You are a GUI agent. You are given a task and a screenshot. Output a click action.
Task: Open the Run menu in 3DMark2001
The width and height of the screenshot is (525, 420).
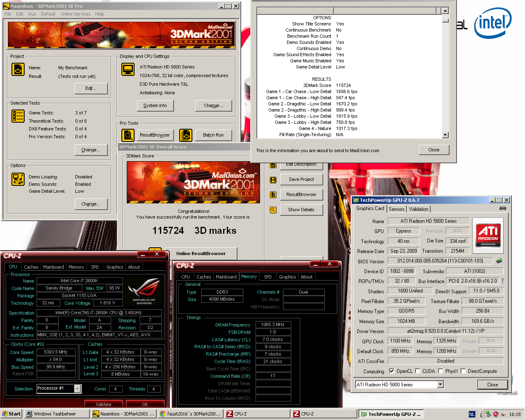pos(32,14)
